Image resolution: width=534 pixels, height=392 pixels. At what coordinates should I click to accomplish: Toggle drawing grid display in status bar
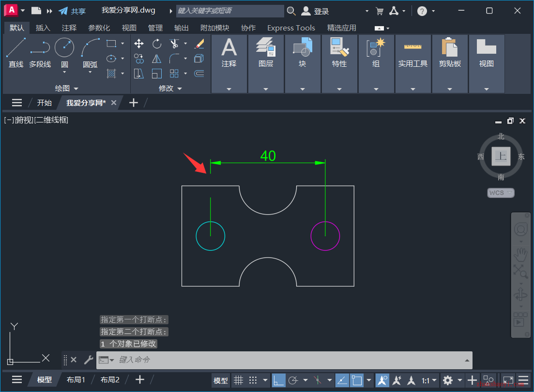pyautogui.click(x=238, y=380)
